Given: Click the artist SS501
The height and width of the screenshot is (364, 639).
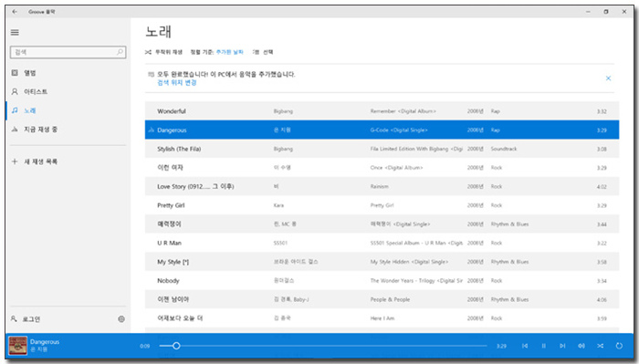Looking at the screenshot, I should 280,243.
